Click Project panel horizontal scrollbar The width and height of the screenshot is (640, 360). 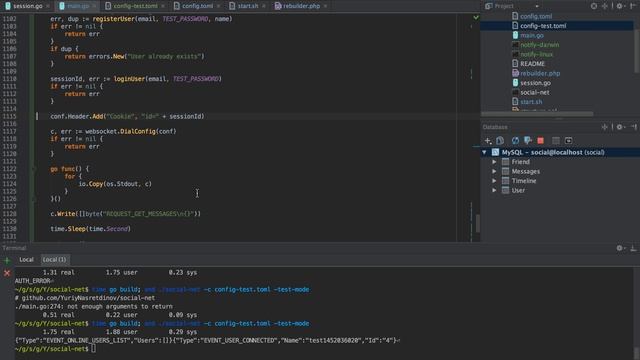(537, 114)
